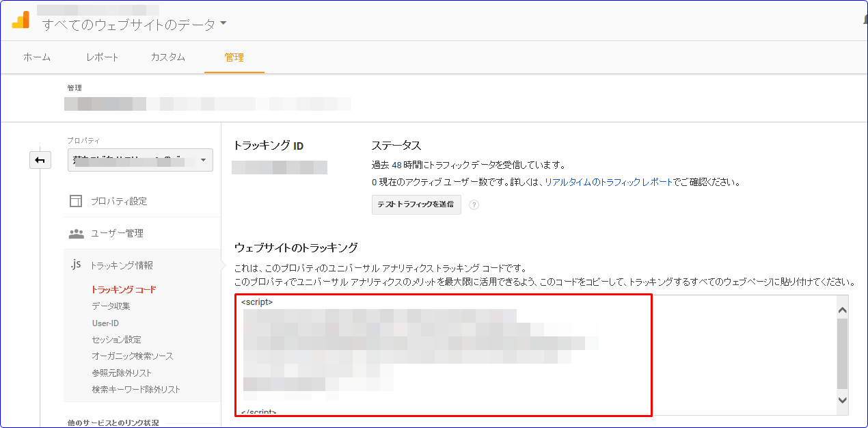Click the ユーザー管理 people icon

coord(76,233)
